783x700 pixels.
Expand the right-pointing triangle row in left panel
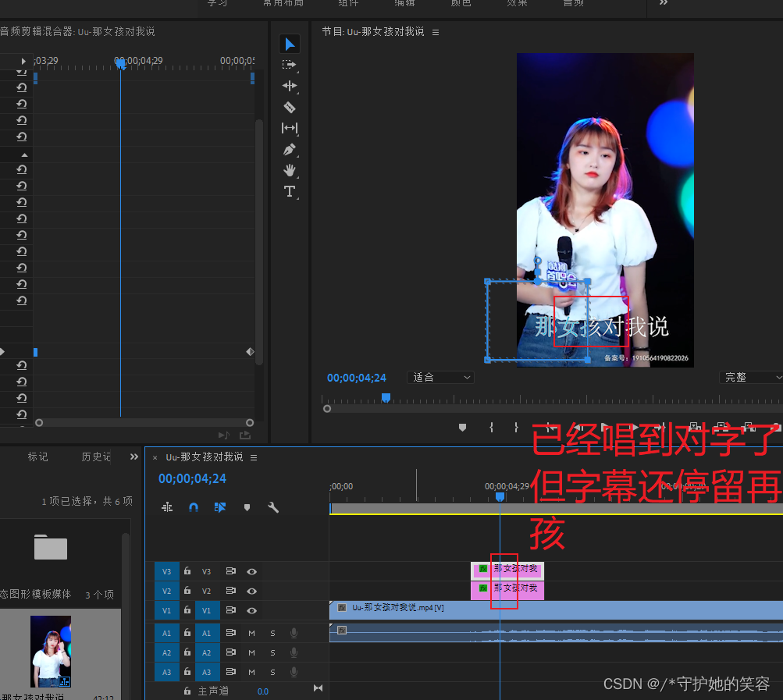2,351
